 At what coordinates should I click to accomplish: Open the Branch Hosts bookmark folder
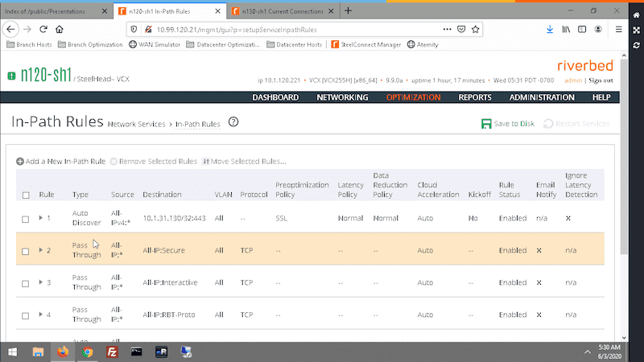30,44
